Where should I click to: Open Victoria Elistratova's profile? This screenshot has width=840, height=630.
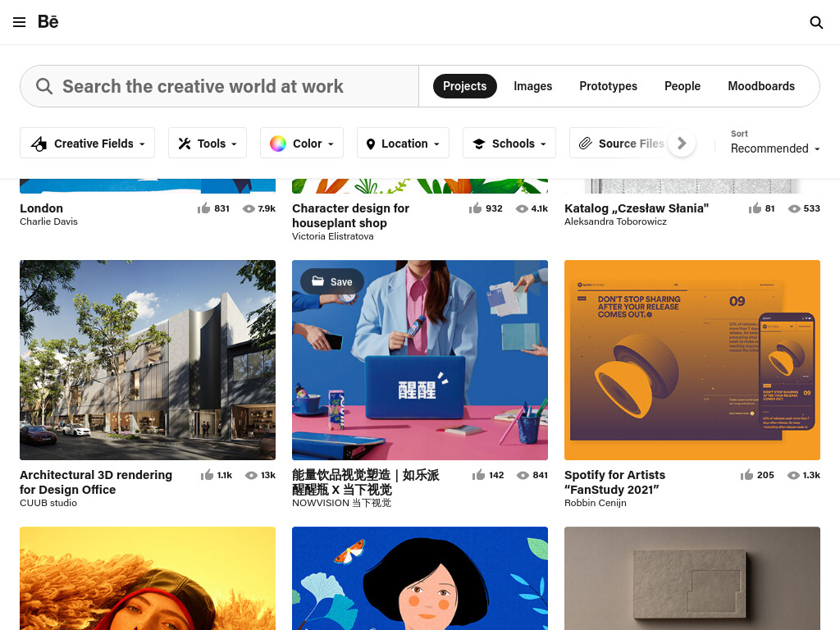click(x=333, y=236)
